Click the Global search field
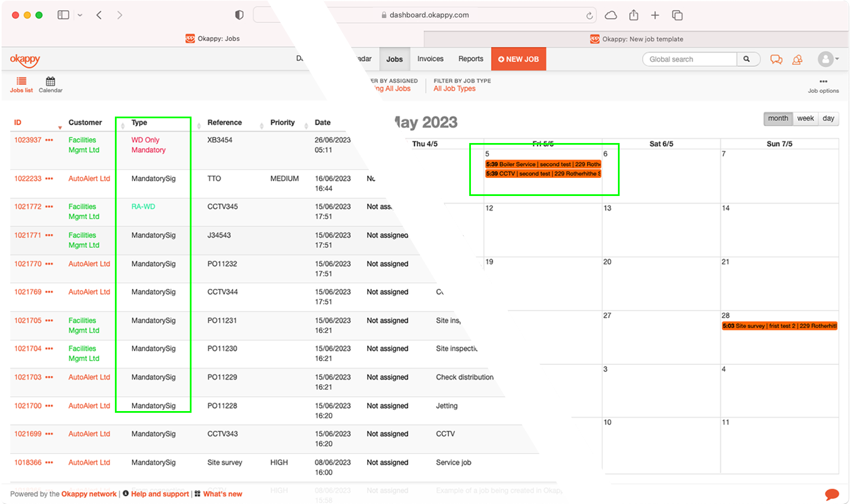Screen dimensions: 850x504 (689, 59)
